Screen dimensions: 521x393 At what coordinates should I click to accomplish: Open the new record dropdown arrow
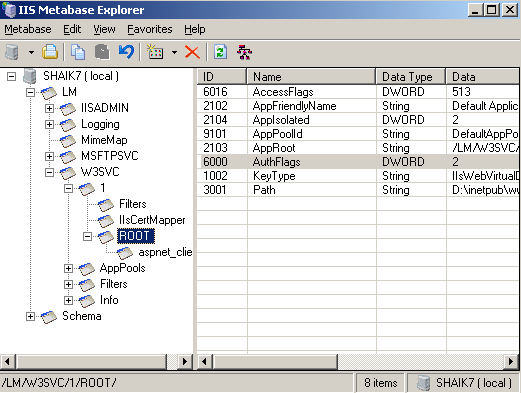(174, 52)
